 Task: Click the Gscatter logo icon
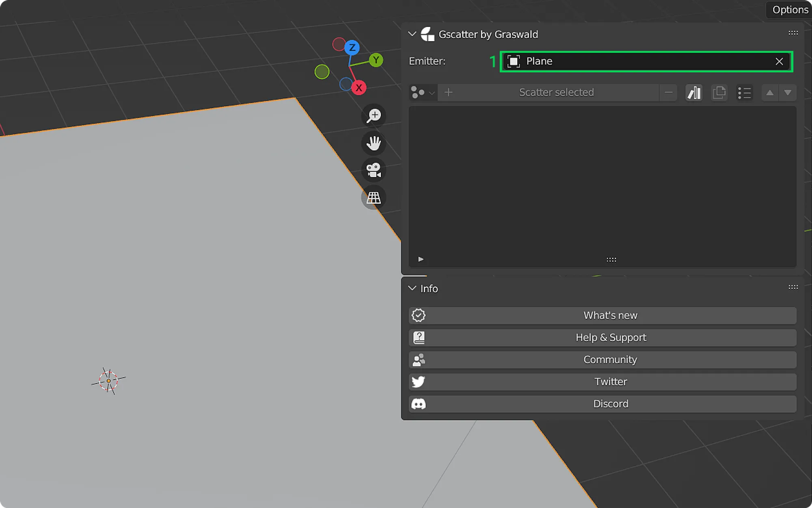(x=427, y=34)
